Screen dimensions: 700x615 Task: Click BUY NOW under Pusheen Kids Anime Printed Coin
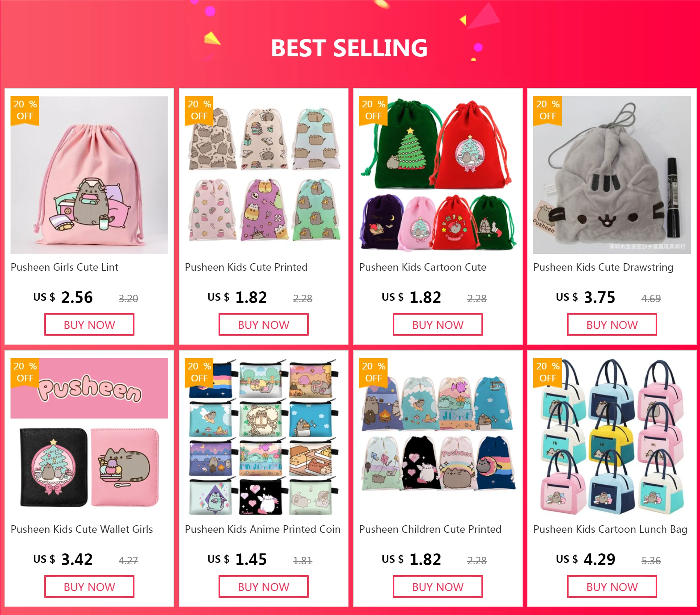[x=264, y=587]
